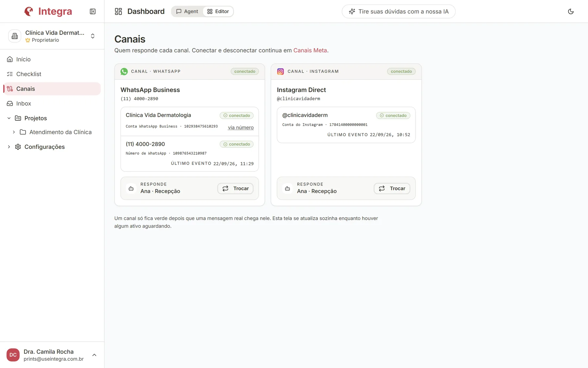
Task: Open Inbox from the sidebar
Action: (52, 103)
